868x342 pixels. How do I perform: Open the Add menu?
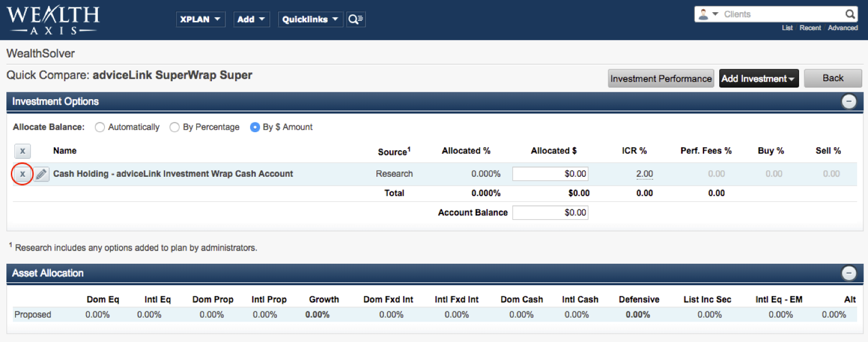252,20
